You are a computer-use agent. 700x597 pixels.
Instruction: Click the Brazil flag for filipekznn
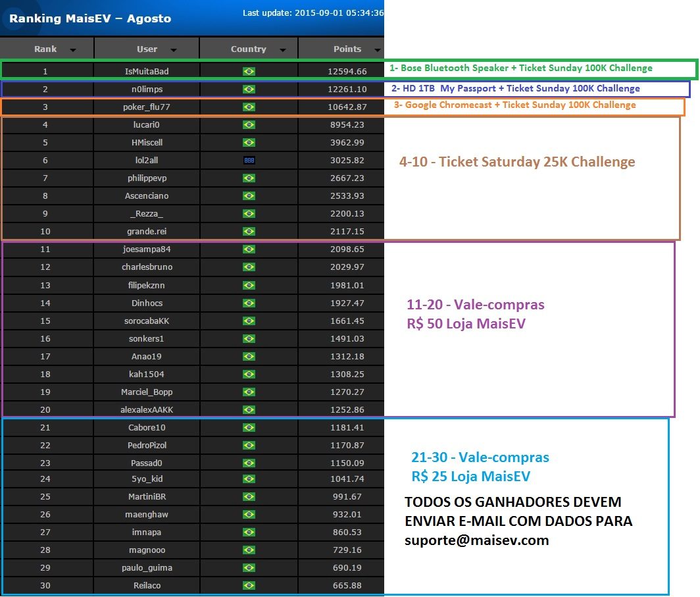249,285
